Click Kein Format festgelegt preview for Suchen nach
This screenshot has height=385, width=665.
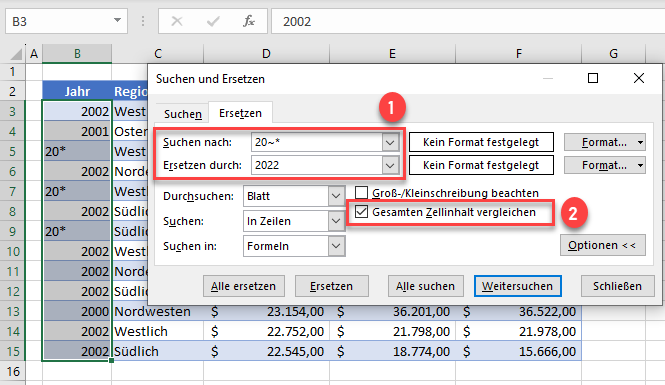pyautogui.click(x=481, y=142)
